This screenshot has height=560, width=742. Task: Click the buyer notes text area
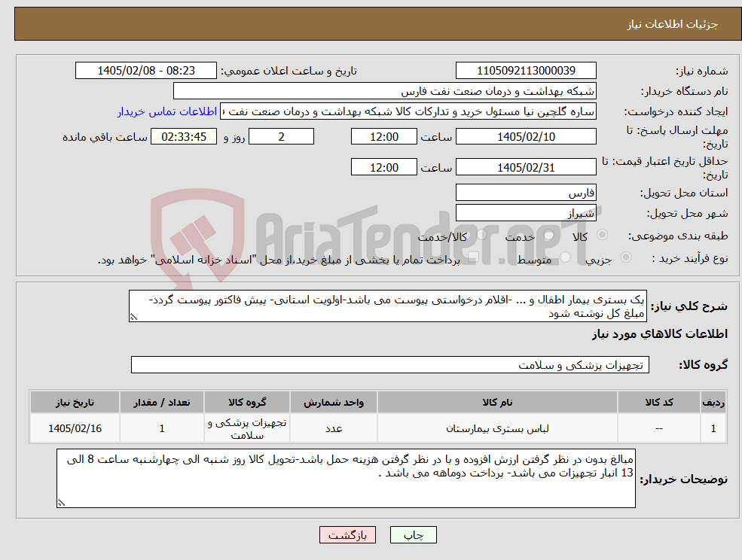click(x=346, y=478)
